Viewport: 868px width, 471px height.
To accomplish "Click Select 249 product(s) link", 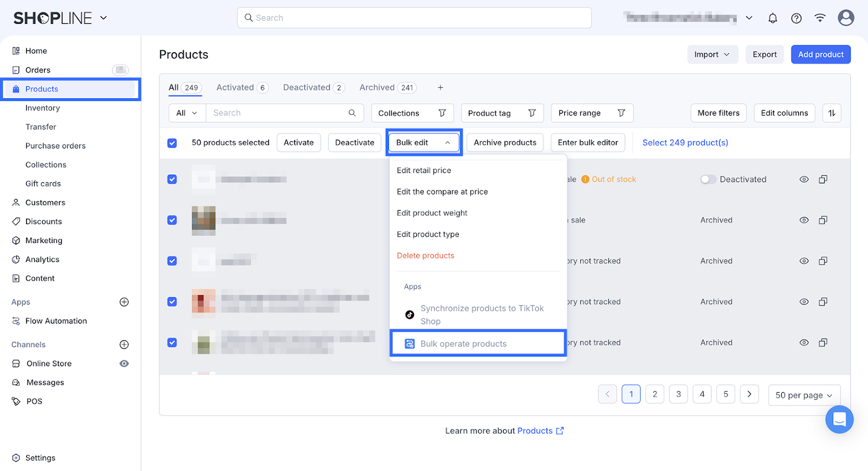I will point(685,143).
